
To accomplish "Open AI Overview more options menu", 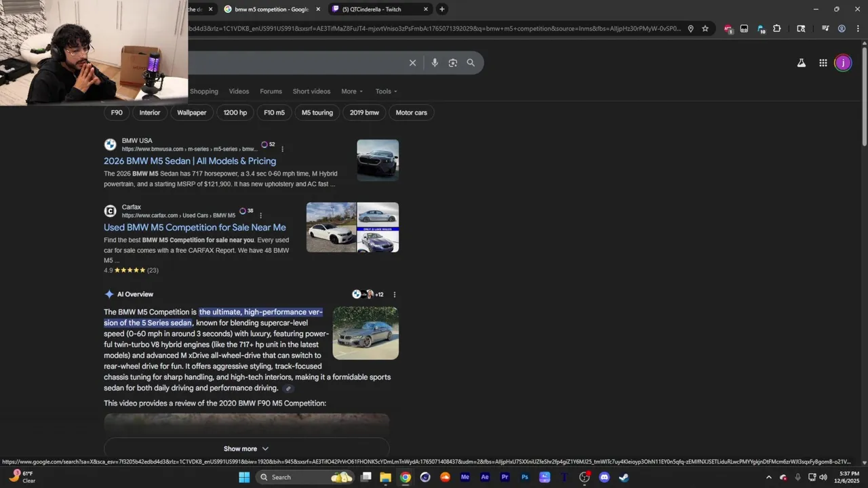I will pyautogui.click(x=395, y=295).
